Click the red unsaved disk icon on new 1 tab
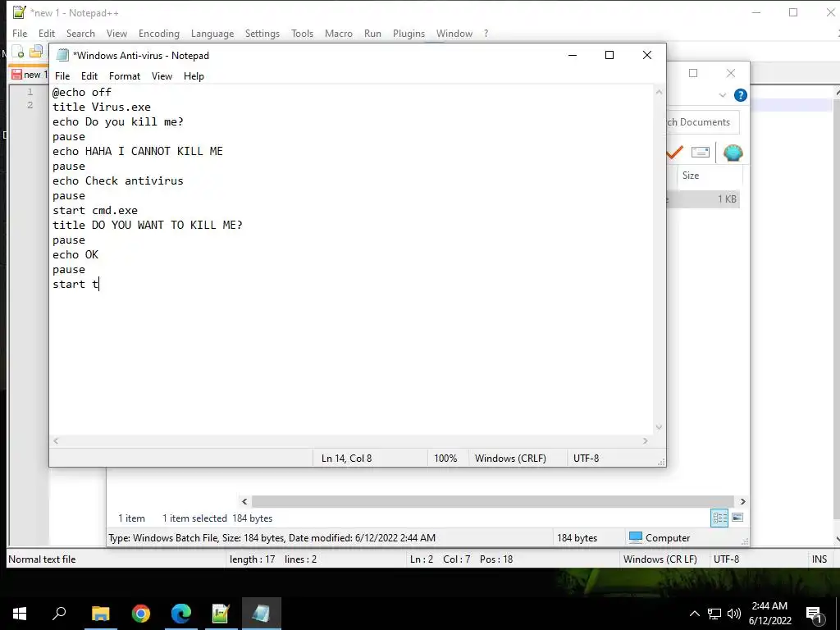Viewport: 840px width, 630px height. [x=17, y=75]
